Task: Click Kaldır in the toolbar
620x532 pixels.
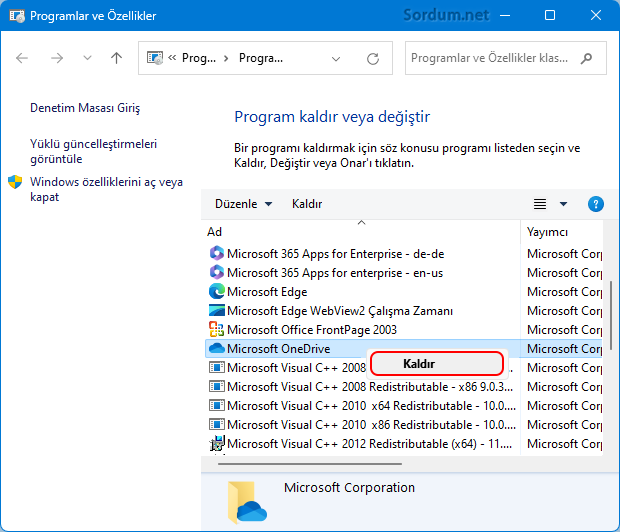Action: tap(307, 204)
